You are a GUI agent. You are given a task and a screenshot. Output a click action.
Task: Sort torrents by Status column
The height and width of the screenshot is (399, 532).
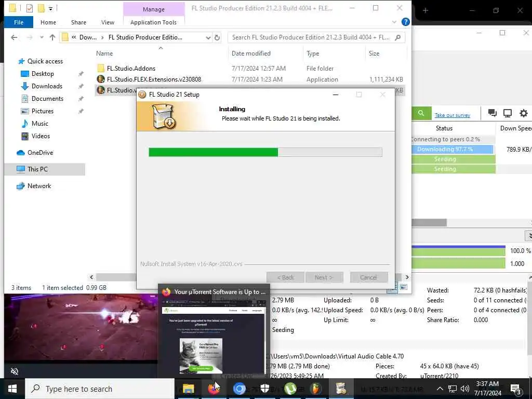(444, 128)
